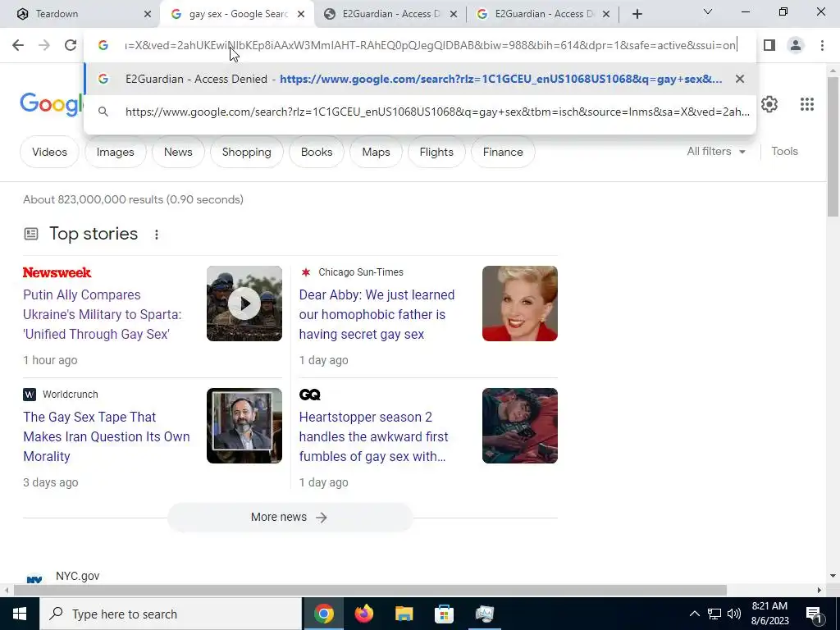Viewport: 840px width, 630px height.
Task: Open Chrome from the taskbar
Action: [x=323, y=614]
